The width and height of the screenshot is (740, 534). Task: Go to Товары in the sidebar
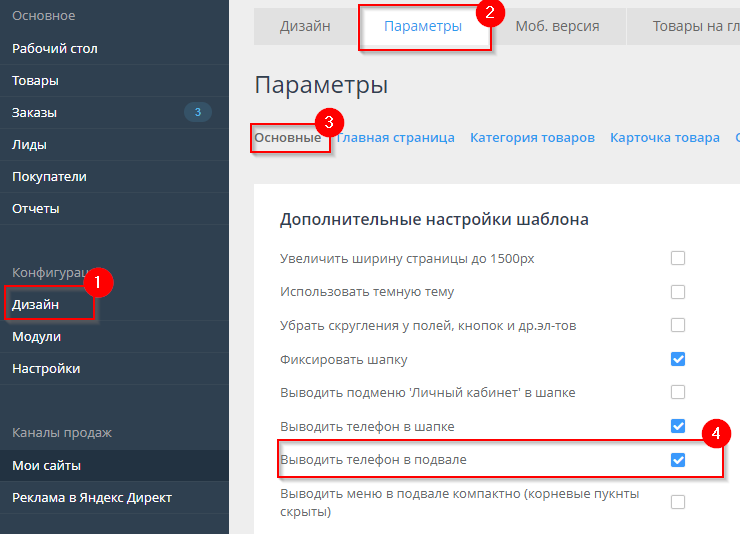coord(35,80)
